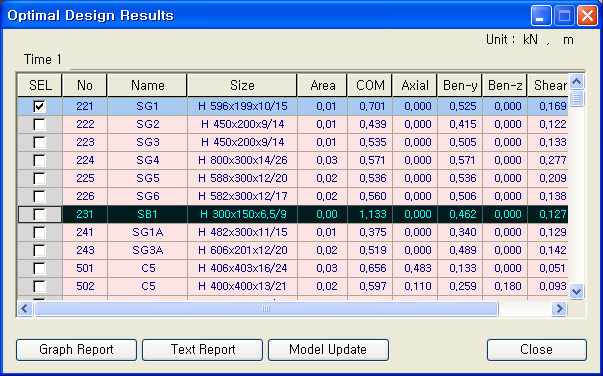Click the Axial column header
The height and width of the screenshot is (376, 603).
tap(415, 85)
